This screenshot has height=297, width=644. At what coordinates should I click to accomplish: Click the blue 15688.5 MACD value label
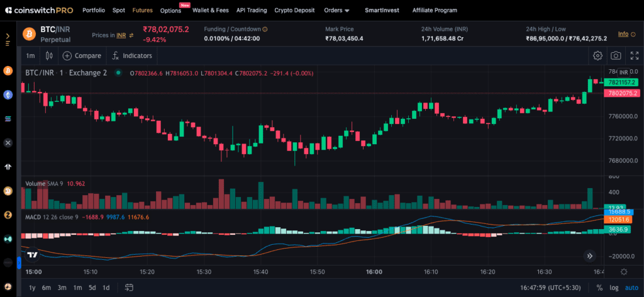point(619,211)
